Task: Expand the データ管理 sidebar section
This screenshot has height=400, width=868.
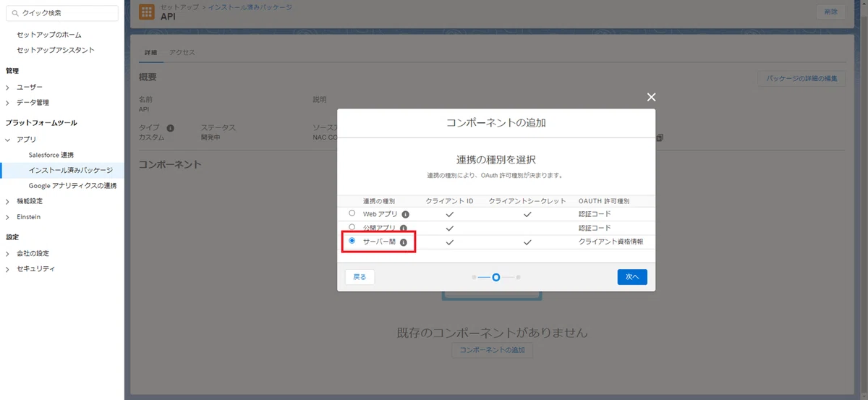Action: coord(8,103)
